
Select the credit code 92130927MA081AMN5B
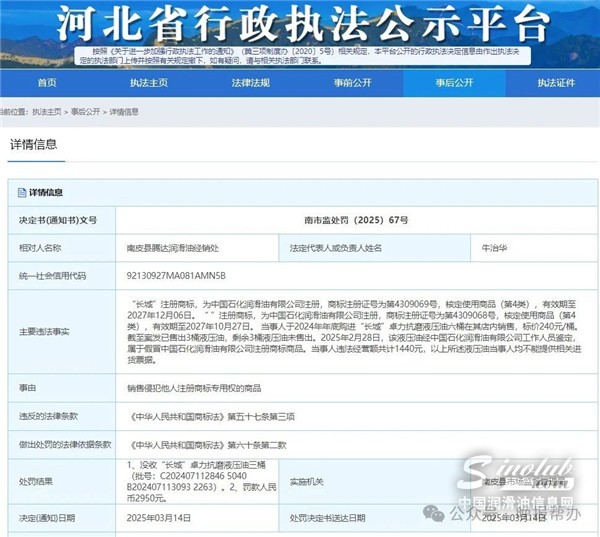click(176, 276)
